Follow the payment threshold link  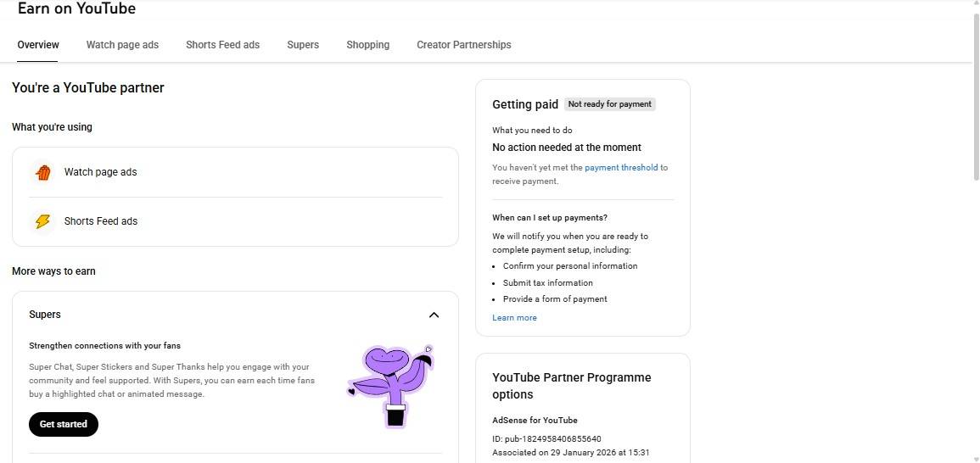[621, 168]
